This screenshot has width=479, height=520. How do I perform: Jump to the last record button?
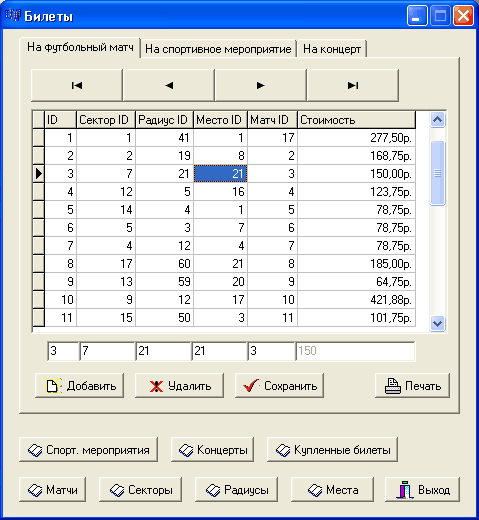[353, 85]
